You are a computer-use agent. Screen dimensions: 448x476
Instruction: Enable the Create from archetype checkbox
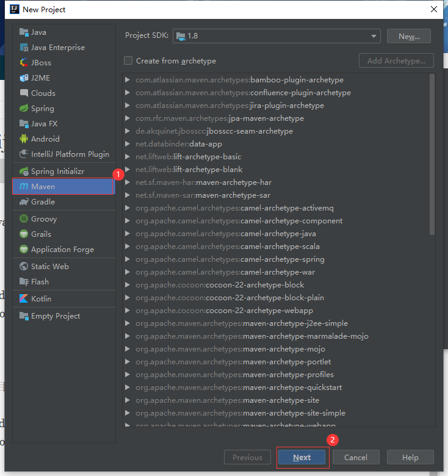tap(128, 61)
